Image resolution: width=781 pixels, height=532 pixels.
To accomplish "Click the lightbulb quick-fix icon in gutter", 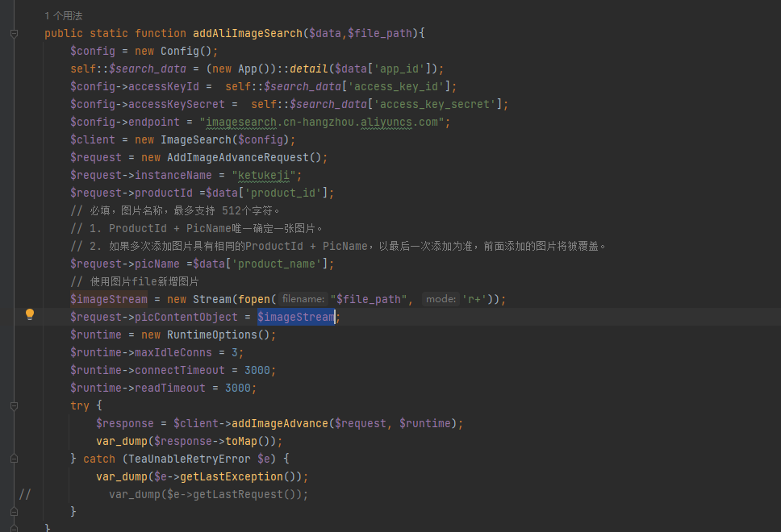I will (30, 314).
